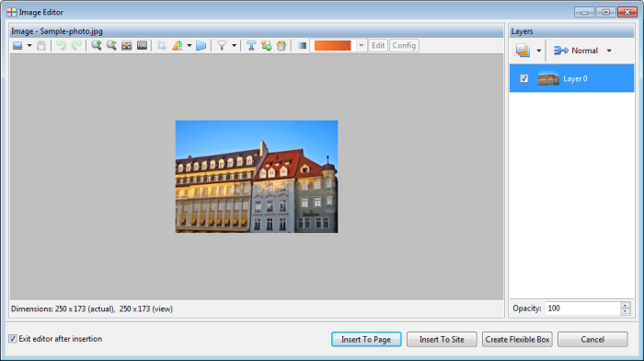The width and height of the screenshot is (644, 361).
Task: Click the orange gradient color swatch
Action: (x=333, y=46)
